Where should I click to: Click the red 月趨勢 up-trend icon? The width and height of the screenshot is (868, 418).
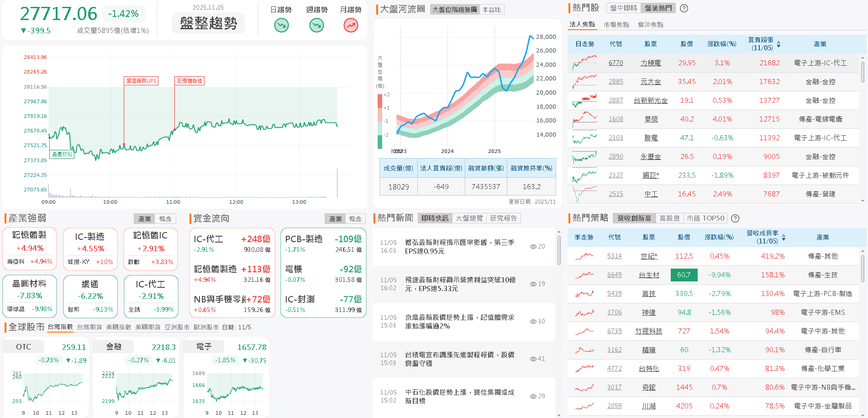point(351,26)
